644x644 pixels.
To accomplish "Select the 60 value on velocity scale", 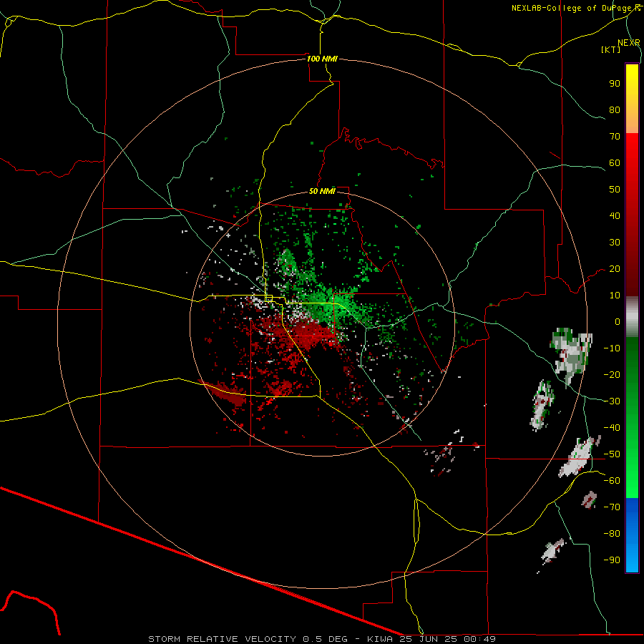I will (x=615, y=162).
